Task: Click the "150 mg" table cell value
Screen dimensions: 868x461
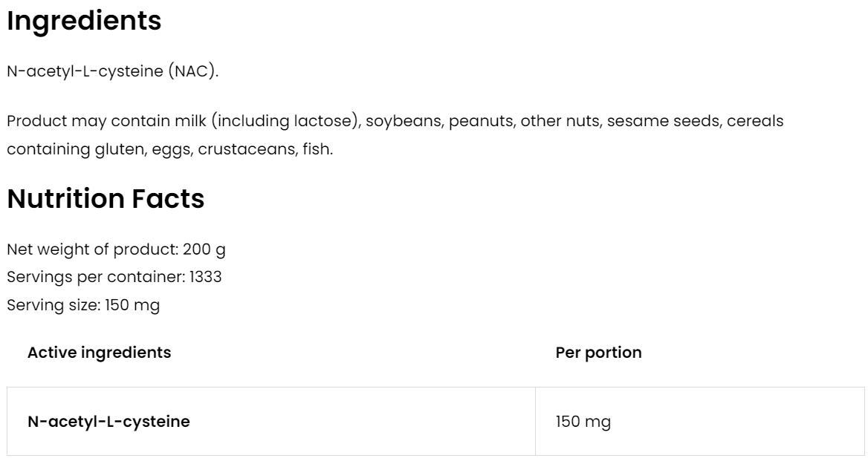Action: tap(583, 422)
